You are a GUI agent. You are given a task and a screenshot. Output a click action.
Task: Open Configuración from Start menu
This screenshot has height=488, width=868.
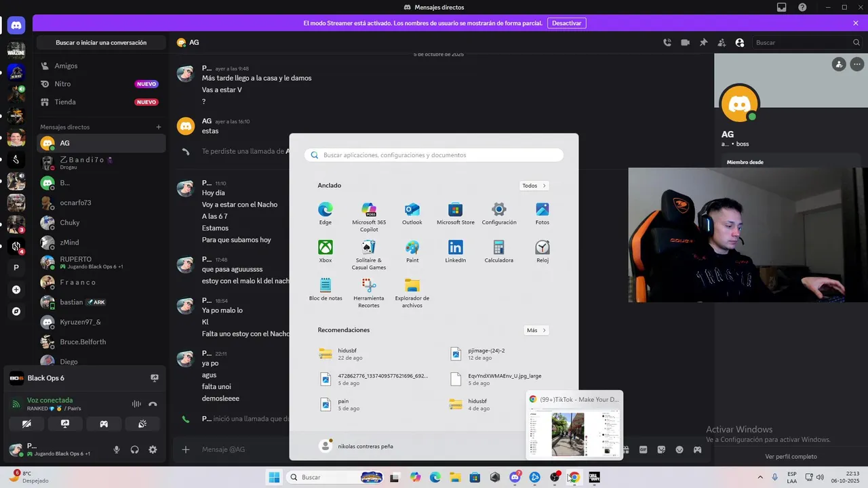499,213
